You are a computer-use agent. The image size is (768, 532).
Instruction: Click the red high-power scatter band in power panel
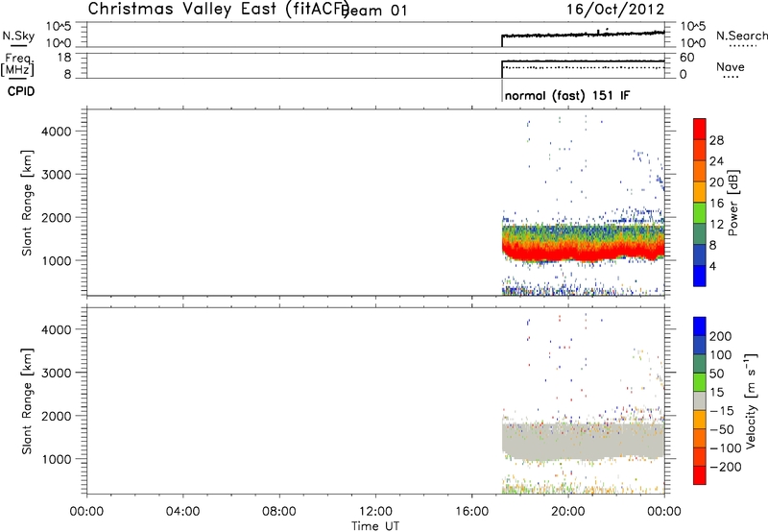coord(583,252)
